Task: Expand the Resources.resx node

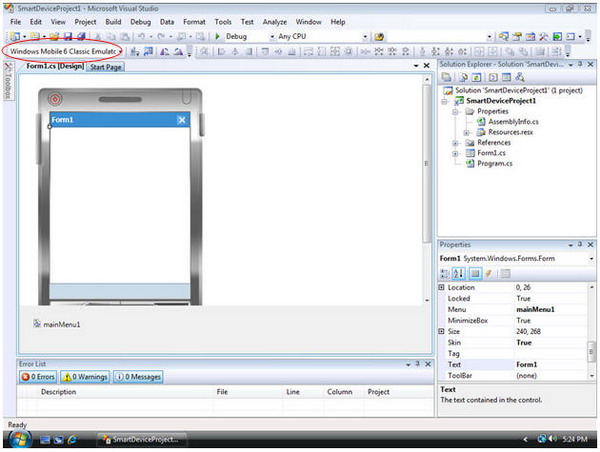Action: pos(466,133)
